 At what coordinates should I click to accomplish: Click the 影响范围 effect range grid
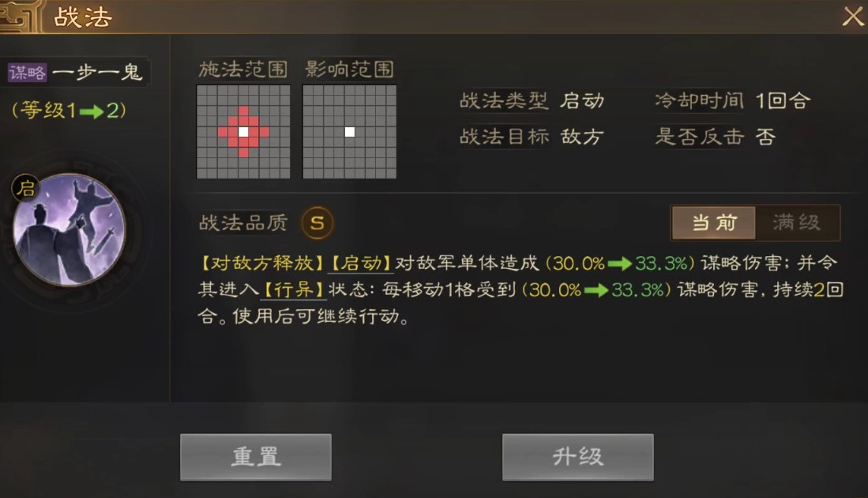pos(349,132)
